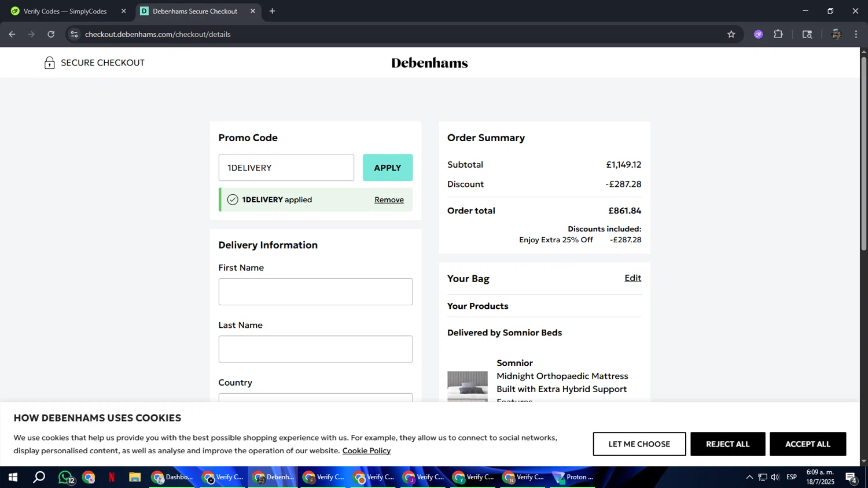Screen dimensions: 868x488
Task: Click the media/search side panel icon
Action: [x=807, y=34]
